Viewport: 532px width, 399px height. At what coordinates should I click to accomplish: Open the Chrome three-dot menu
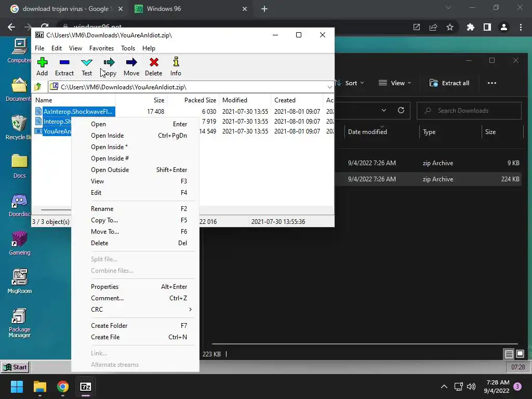(521, 27)
